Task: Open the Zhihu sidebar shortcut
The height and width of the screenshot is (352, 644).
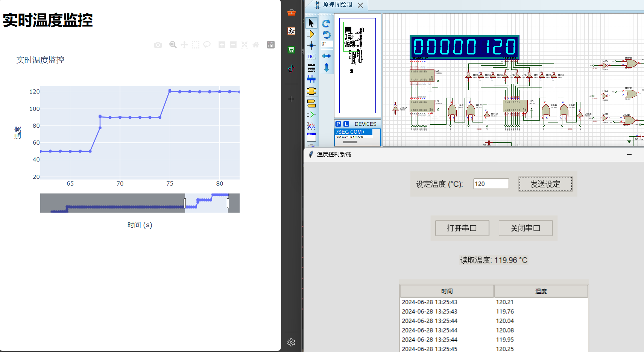Action: [x=291, y=31]
